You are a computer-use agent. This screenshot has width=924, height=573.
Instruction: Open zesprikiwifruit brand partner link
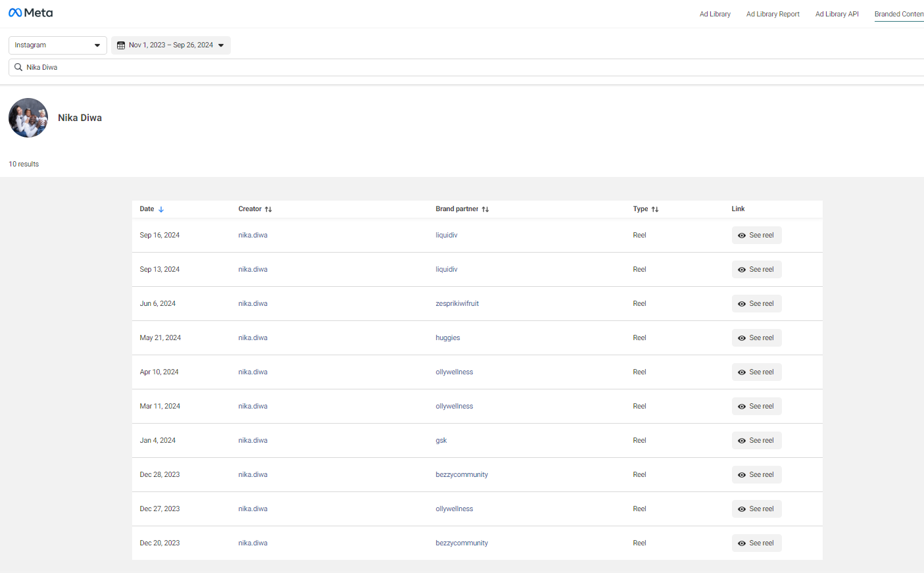[x=457, y=304]
